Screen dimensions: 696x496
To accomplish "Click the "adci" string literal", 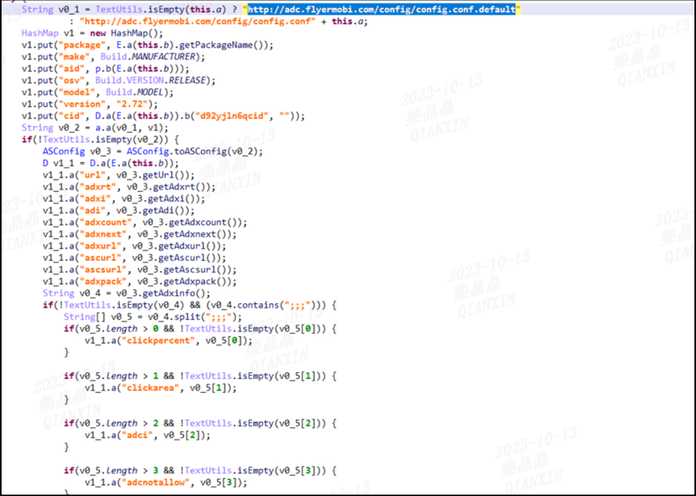I will pos(137,435).
